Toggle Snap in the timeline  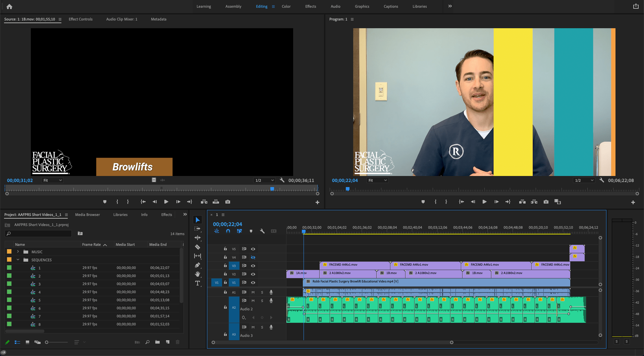(228, 231)
